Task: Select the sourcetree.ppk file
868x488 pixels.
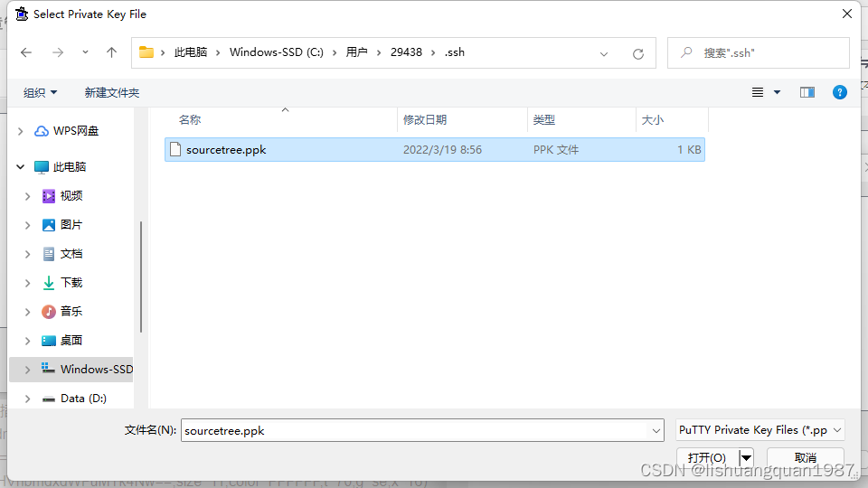Action: [x=435, y=149]
